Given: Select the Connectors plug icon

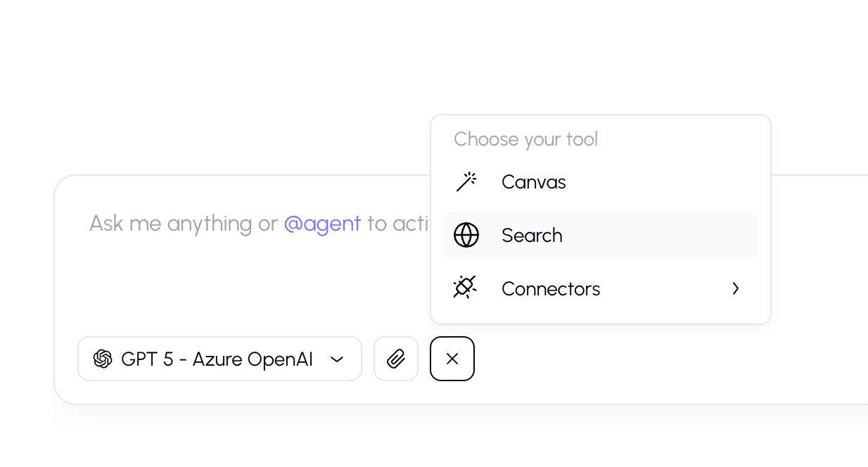Looking at the screenshot, I should tap(465, 288).
